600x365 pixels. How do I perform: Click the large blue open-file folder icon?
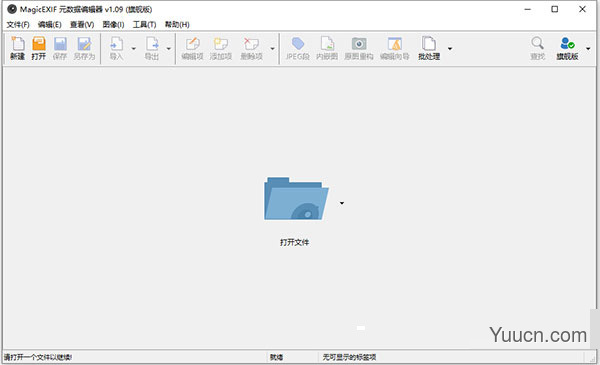pyautogui.click(x=296, y=198)
